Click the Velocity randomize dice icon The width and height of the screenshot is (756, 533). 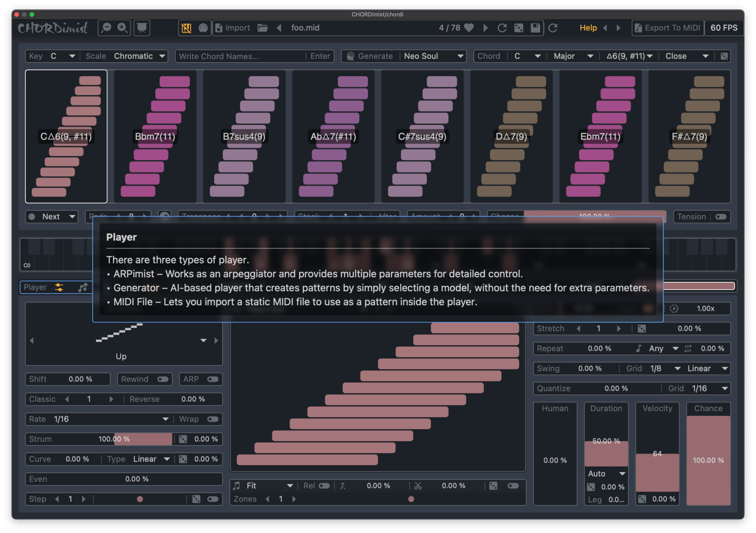(x=642, y=499)
